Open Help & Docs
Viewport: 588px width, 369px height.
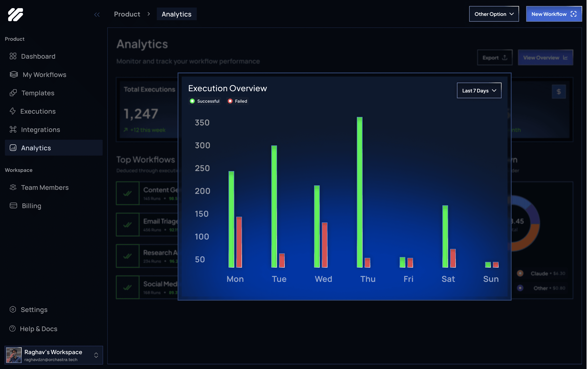38,328
